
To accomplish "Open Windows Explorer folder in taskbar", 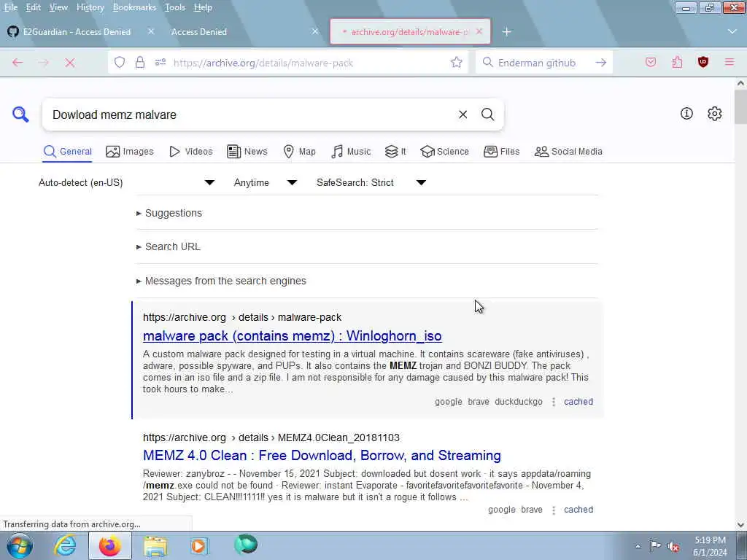I will point(155,545).
